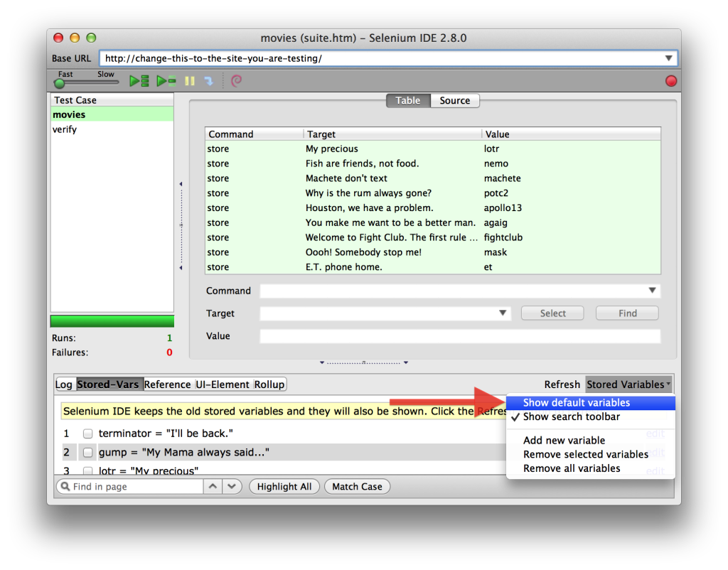728x570 pixels.
Task: Open the Command dropdown list
Action: (653, 291)
